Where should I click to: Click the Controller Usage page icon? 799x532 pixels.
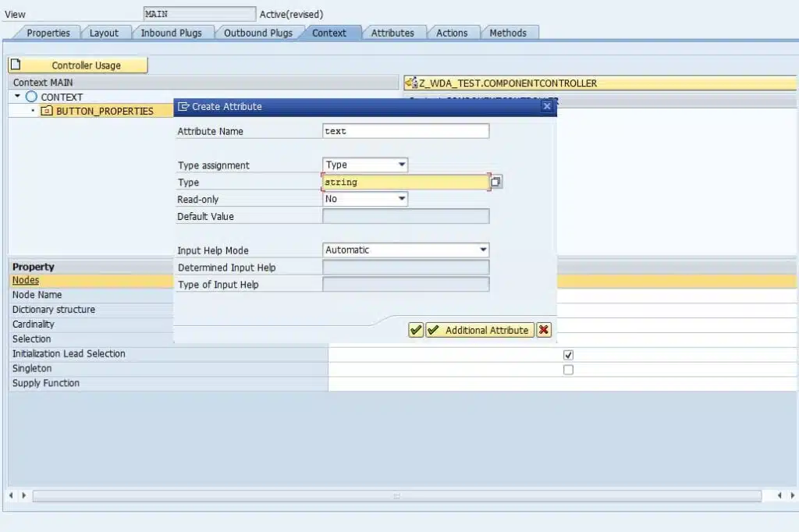coord(16,65)
